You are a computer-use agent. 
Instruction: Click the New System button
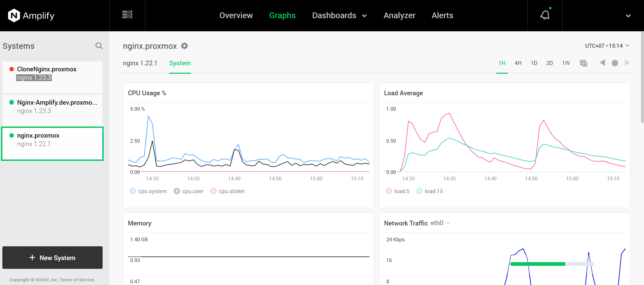tap(52, 258)
